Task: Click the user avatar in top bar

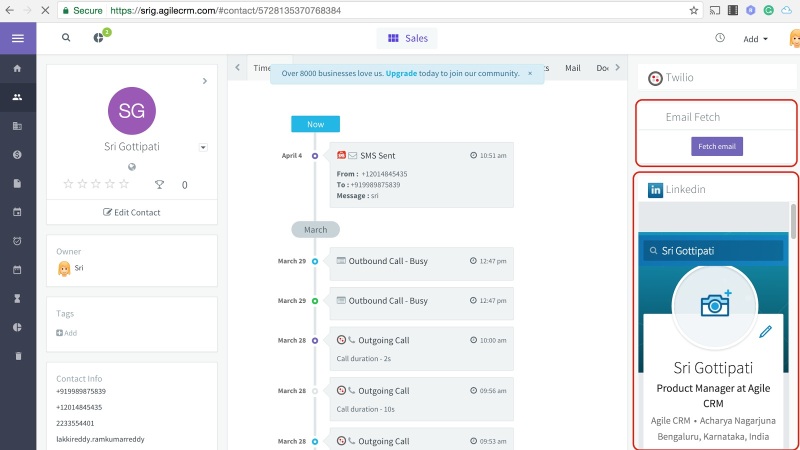Action: coord(794,39)
